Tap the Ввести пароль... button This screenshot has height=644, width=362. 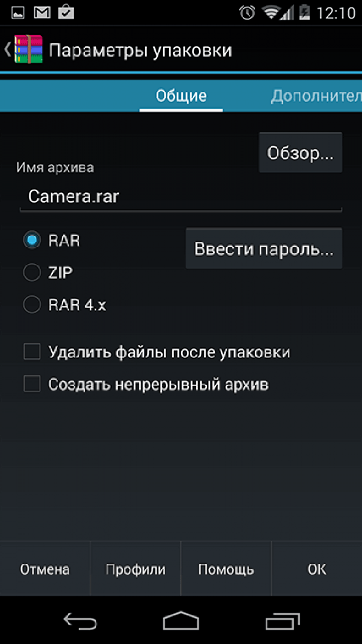point(264,248)
